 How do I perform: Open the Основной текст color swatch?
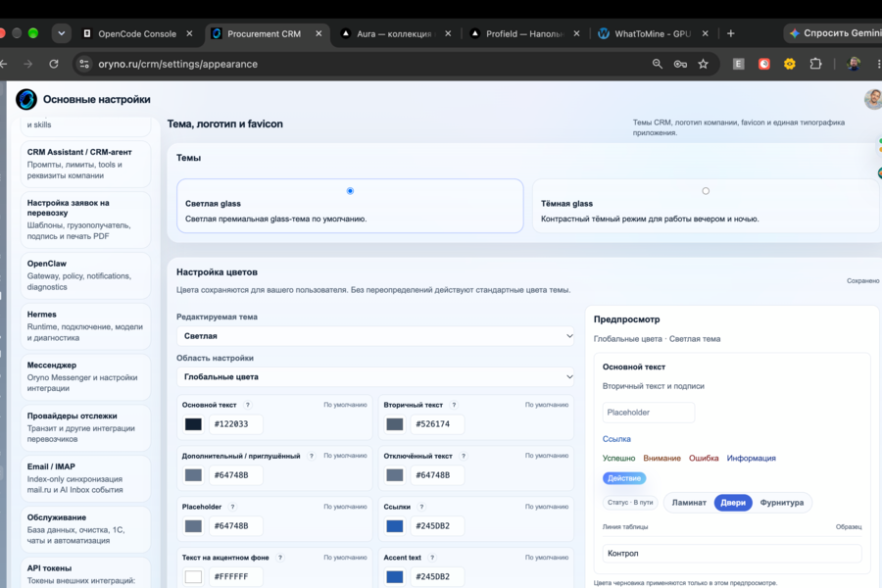point(193,424)
